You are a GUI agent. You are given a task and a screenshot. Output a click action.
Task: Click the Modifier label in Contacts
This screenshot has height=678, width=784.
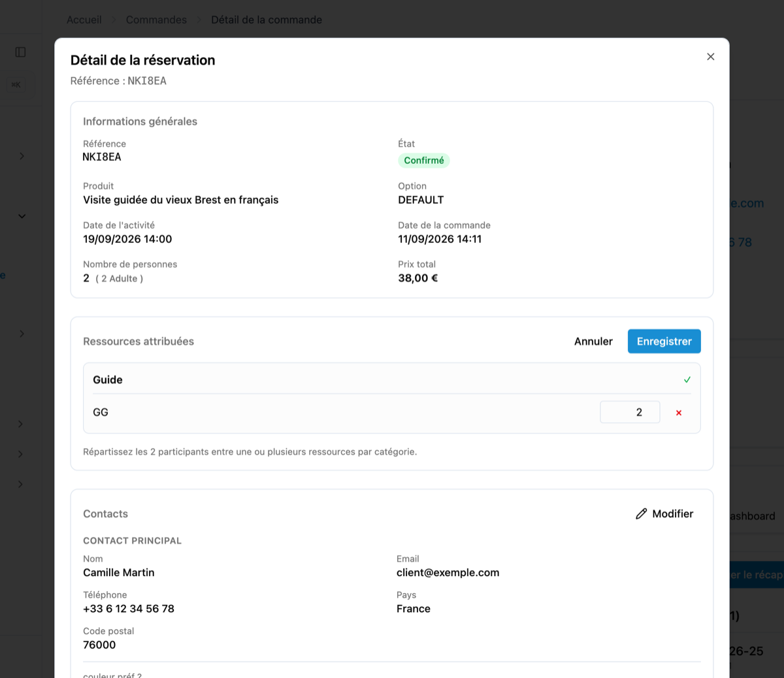point(673,514)
